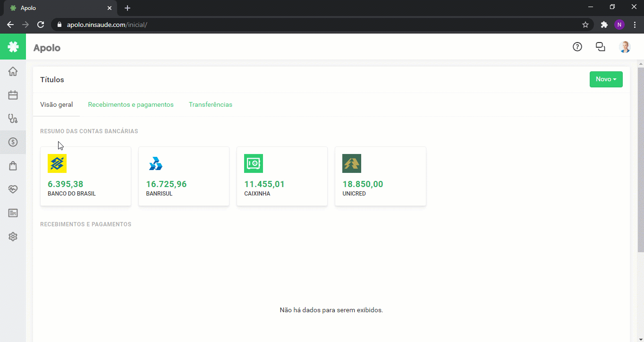Viewport: 644px width, 342px height.
Task: Click the BANCO DO BRASIL label
Action: (72, 194)
